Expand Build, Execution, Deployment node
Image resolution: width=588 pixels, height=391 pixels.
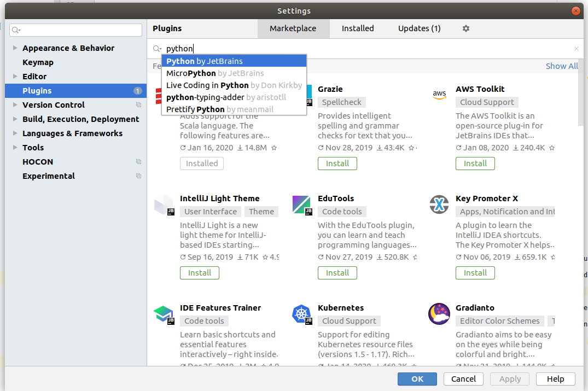15,119
